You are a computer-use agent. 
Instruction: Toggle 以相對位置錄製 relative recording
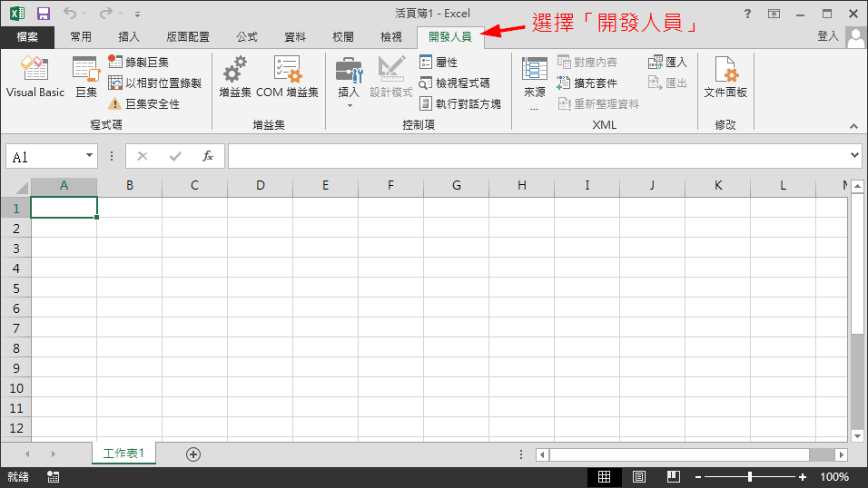point(154,83)
